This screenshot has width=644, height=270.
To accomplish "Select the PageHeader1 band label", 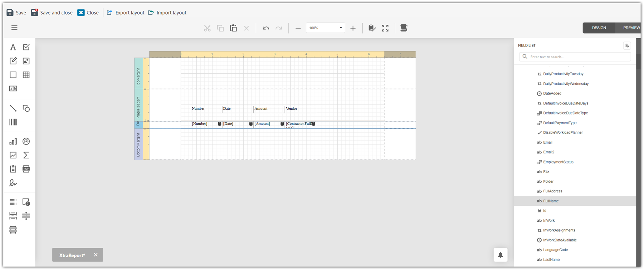I will pyautogui.click(x=138, y=105).
